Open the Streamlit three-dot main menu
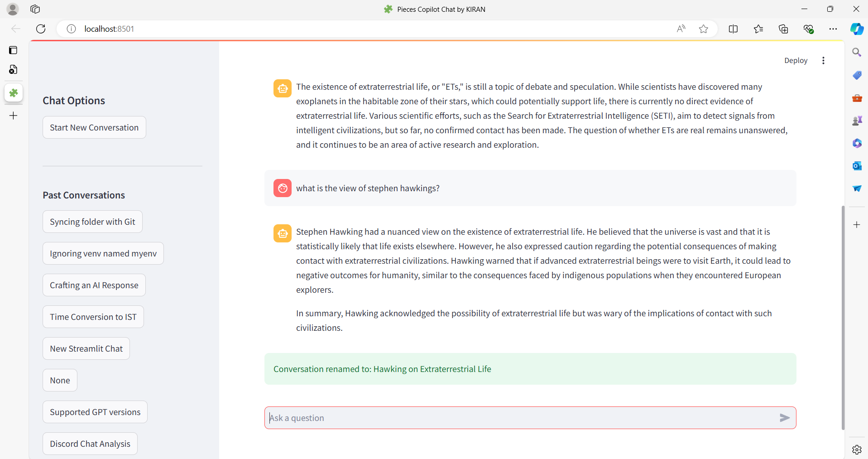 click(x=823, y=60)
